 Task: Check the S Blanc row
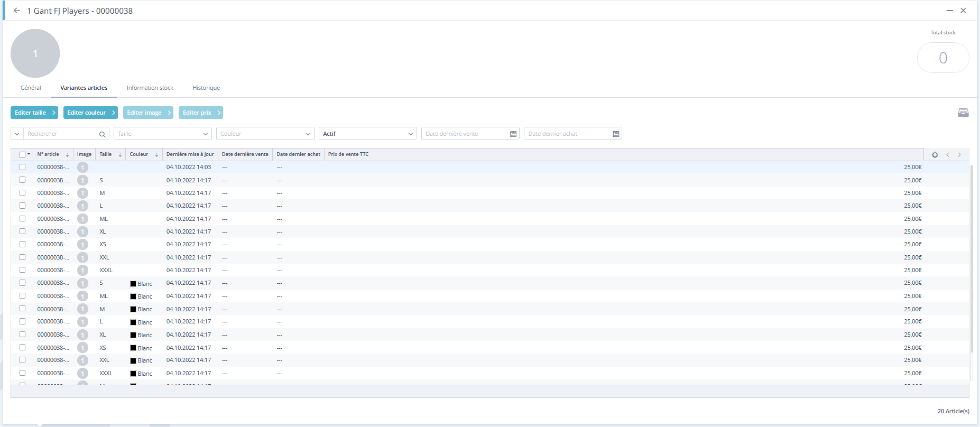(22, 283)
